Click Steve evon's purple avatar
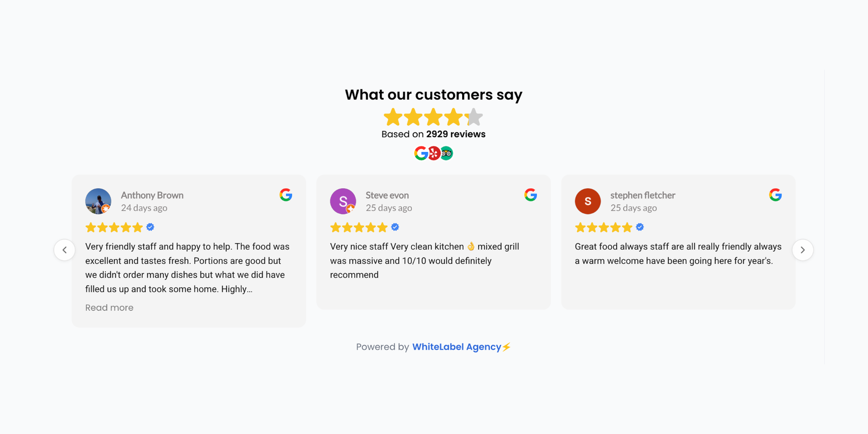Viewport: 868px width, 434px height. (343, 201)
